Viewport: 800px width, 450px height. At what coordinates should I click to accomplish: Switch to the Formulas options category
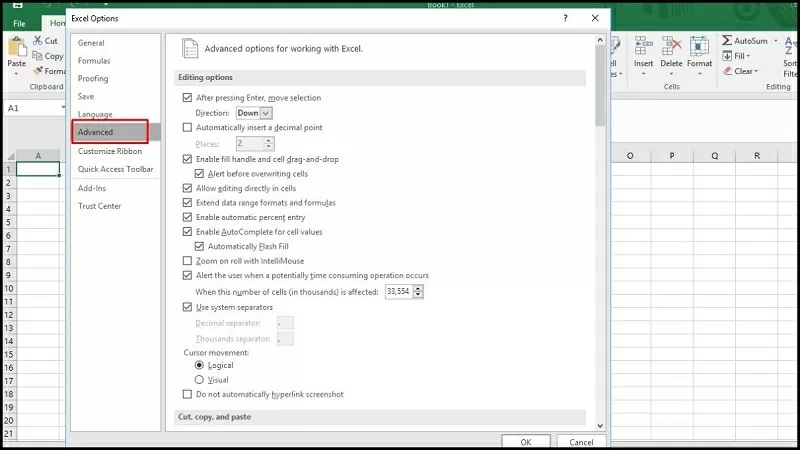tap(94, 61)
